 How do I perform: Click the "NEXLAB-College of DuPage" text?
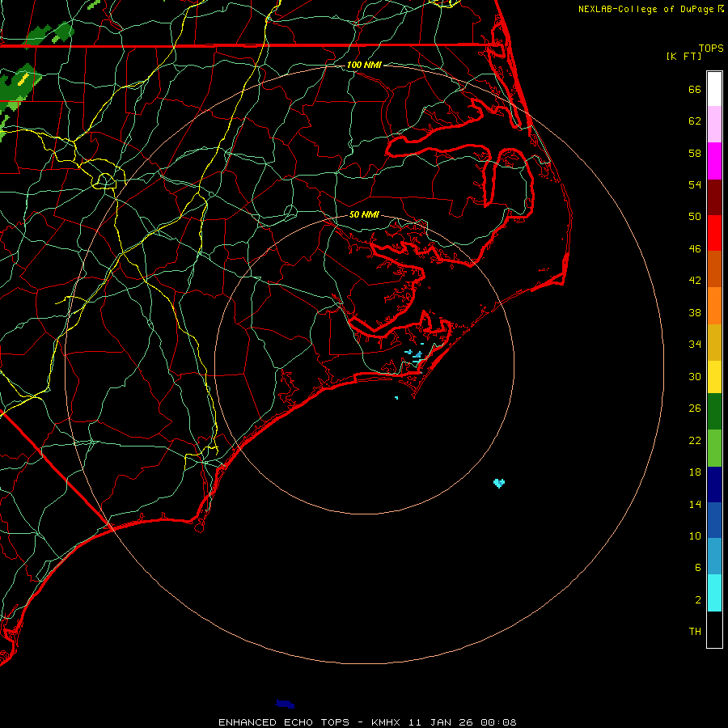[646, 9]
